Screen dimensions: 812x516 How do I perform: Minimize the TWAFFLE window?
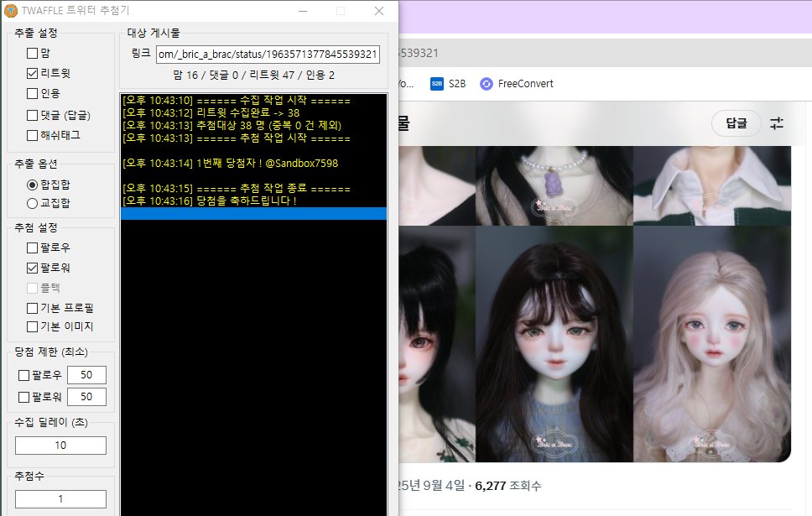coord(303,11)
